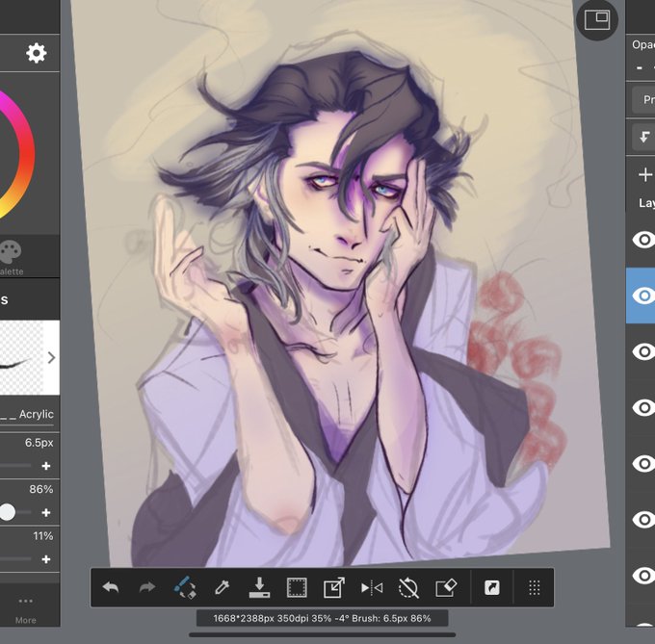Tap the save download-arrow icon
The image size is (655, 644).
(x=259, y=587)
